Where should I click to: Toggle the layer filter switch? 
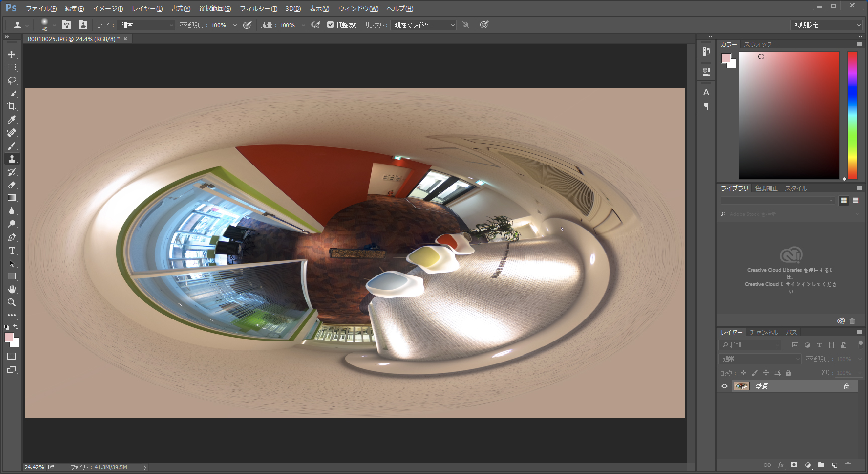861,345
